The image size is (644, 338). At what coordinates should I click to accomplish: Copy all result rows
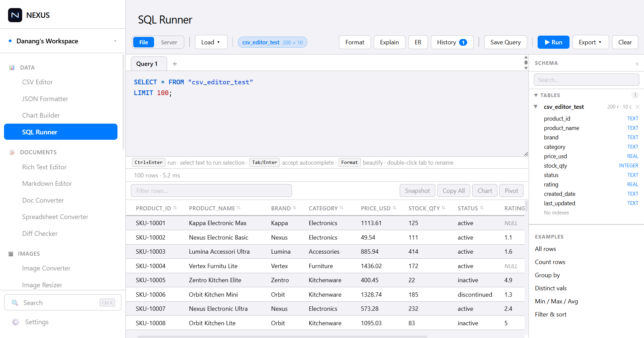453,191
